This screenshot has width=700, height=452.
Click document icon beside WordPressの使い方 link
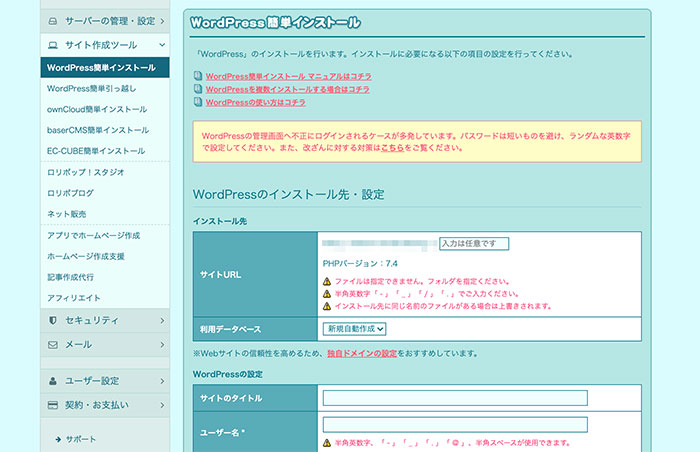(x=198, y=102)
